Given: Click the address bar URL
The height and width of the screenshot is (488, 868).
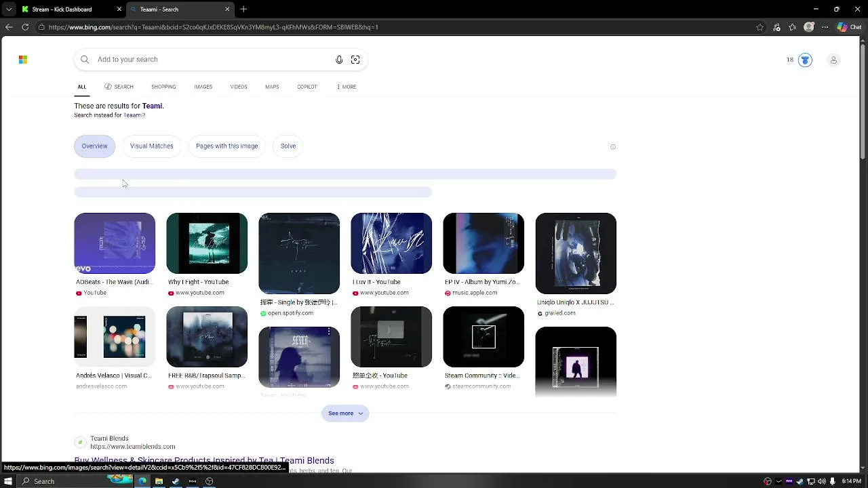Looking at the screenshot, I should pos(214,27).
